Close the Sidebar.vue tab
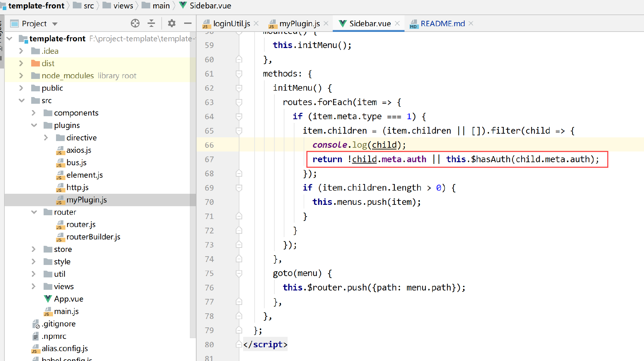The image size is (644, 361). 397,23
